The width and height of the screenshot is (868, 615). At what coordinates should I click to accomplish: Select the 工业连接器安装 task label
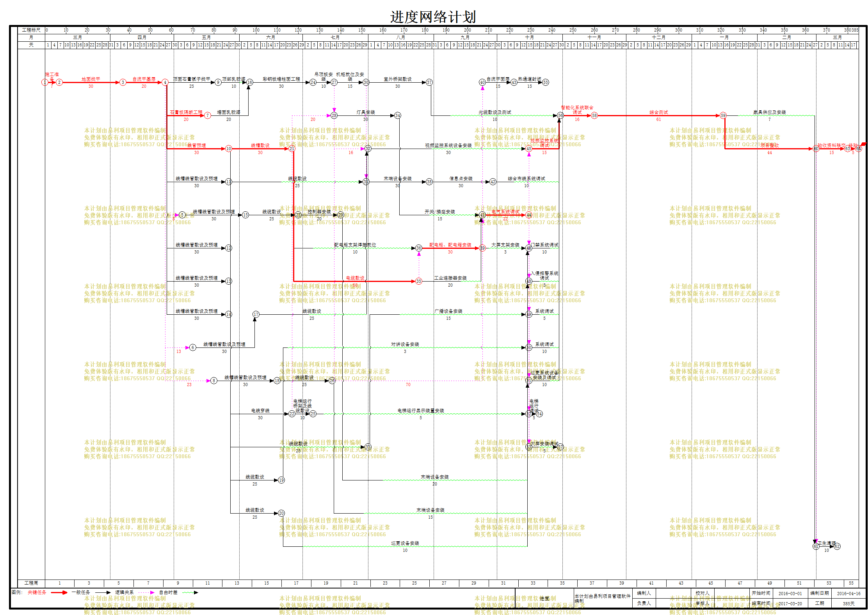(x=450, y=278)
